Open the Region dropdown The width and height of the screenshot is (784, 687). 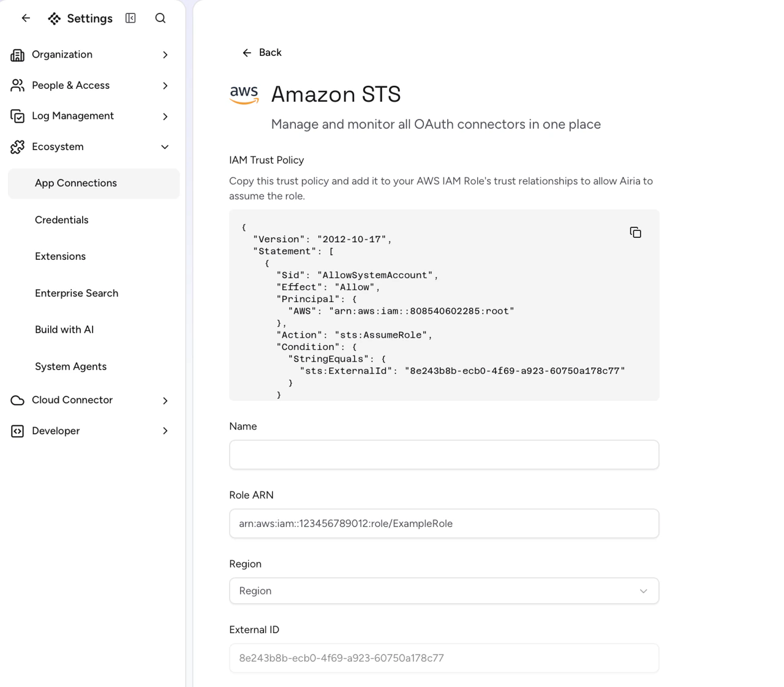click(x=444, y=591)
